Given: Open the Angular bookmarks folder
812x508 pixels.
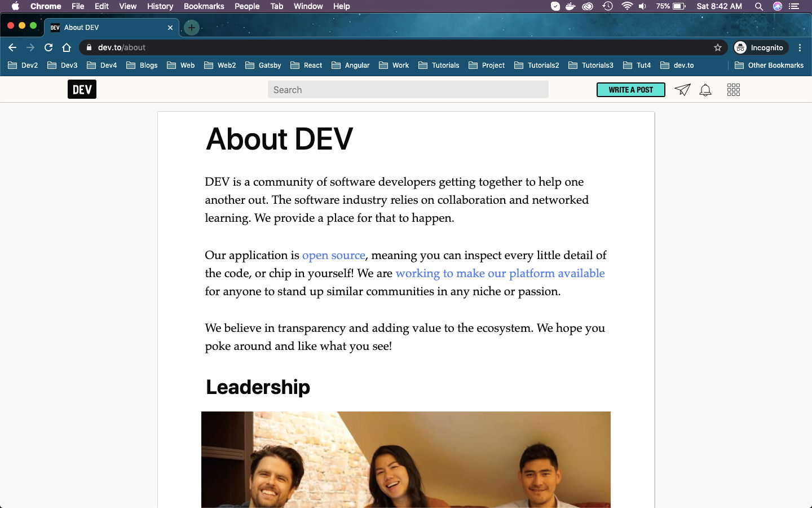Looking at the screenshot, I should pyautogui.click(x=351, y=65).
